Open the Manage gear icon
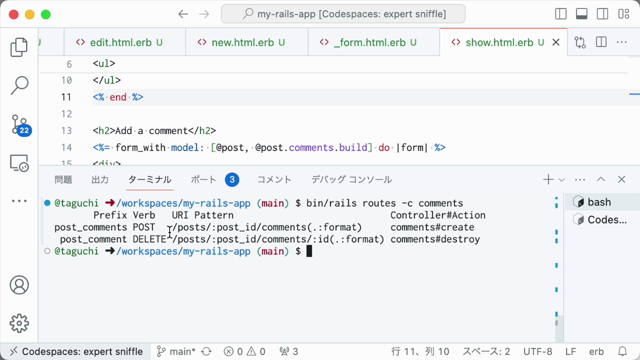This screenshot has width=640, height=360. [x=19, y=323]
